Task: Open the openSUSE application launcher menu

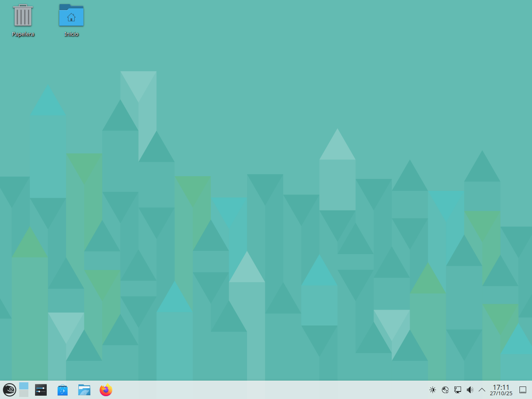Action: pyautogui.click(x=9, y=390)
